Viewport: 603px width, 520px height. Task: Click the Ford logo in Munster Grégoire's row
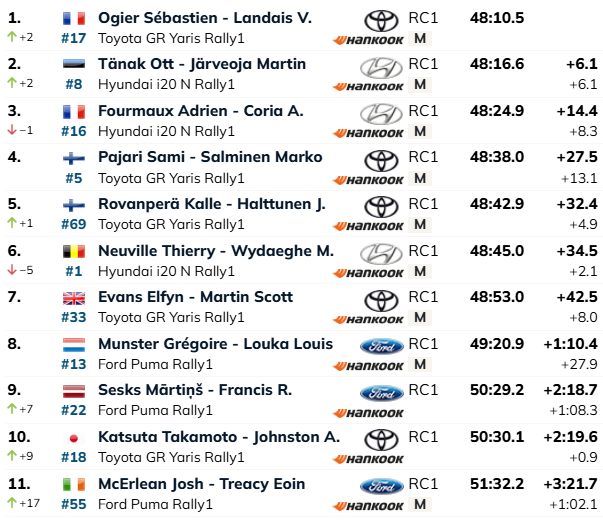pyautogui.click(x=381, y=347)
